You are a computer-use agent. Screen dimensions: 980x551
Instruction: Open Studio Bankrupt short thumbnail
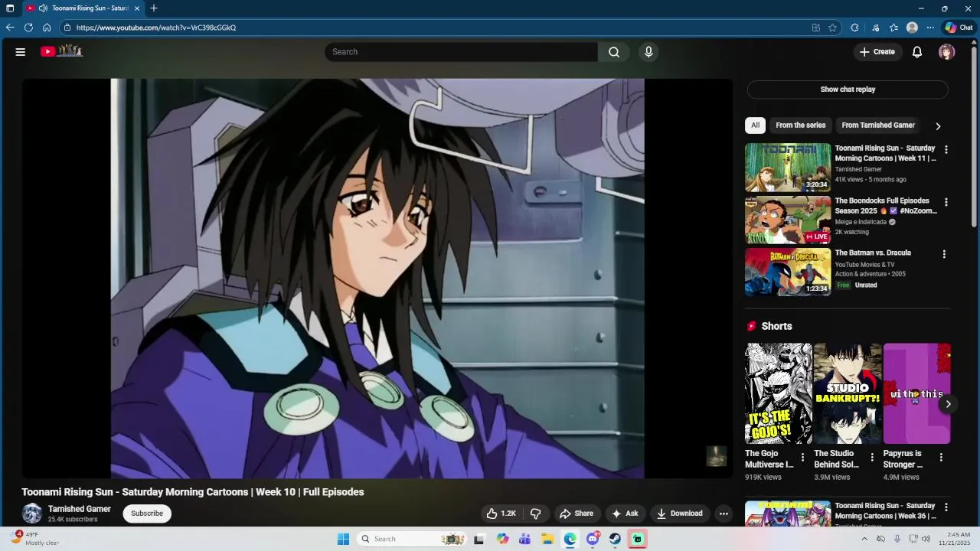(x=848, y=393)
